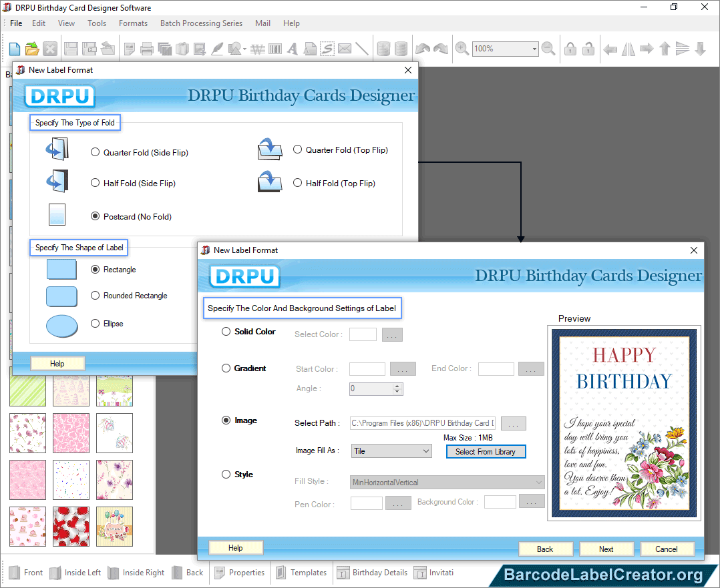Click the Select Path text field

point(423,423)
